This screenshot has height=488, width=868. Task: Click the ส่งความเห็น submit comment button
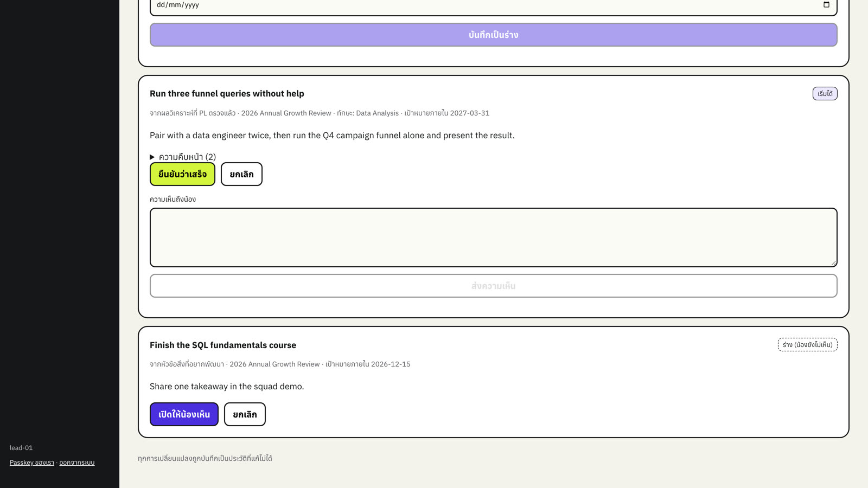tap(493, 286)
